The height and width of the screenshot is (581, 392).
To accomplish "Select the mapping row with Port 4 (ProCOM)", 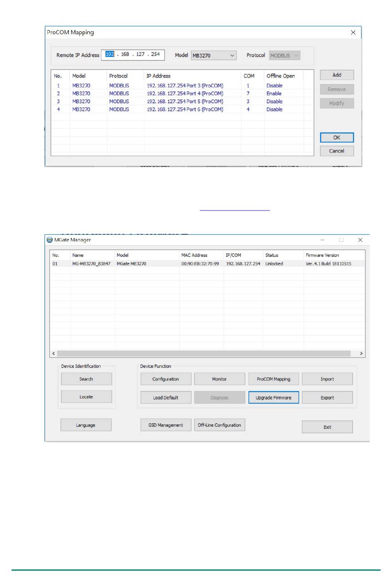I will click(x=182, y=94).
